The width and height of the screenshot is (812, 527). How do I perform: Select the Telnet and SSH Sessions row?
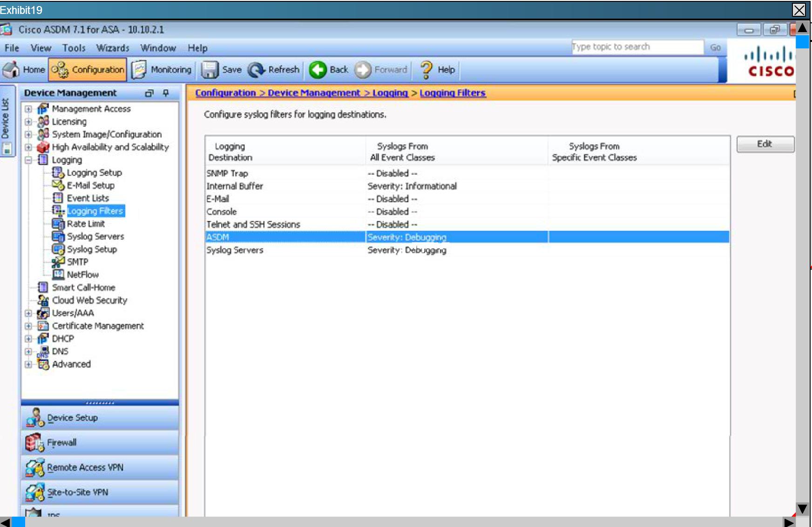(467, 224)
